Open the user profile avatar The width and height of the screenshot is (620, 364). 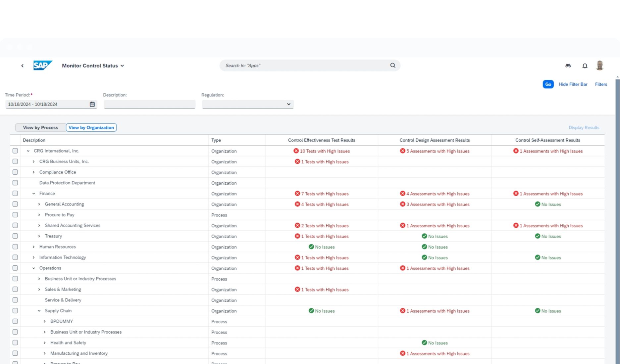599,66
